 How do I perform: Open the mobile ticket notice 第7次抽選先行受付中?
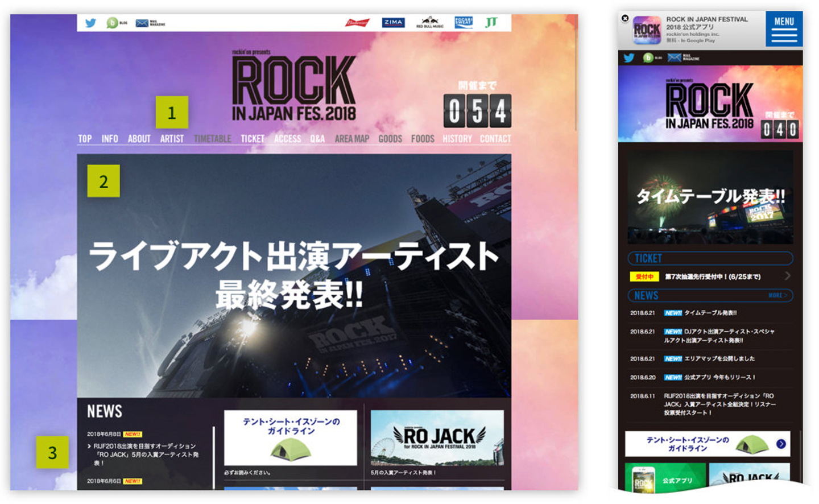[713, 276]
